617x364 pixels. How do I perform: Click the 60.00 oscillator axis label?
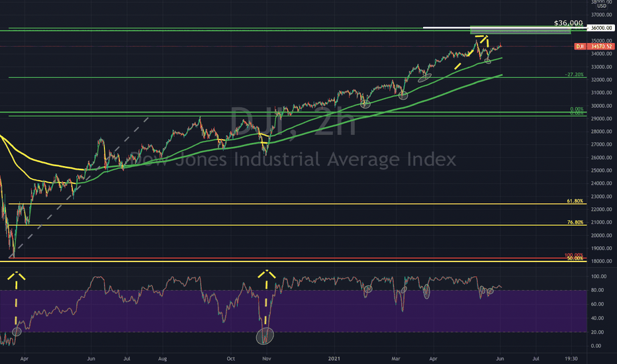pyautogui.click(x=596, y=304)
